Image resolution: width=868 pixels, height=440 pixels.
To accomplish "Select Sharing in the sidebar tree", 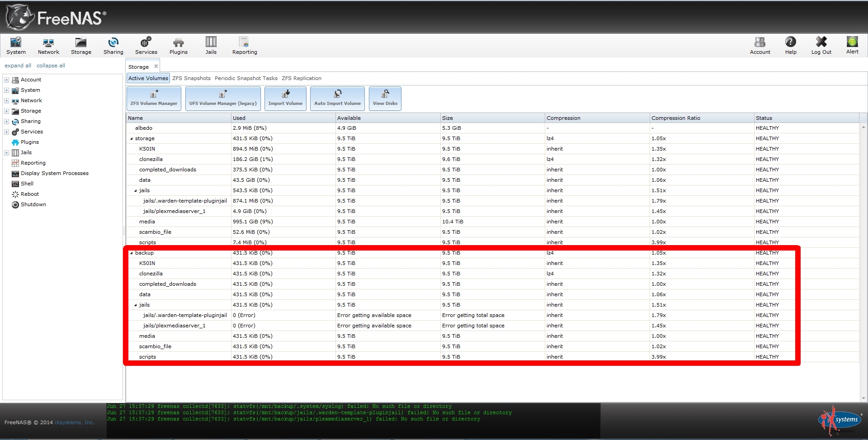I will click(30, 121).
